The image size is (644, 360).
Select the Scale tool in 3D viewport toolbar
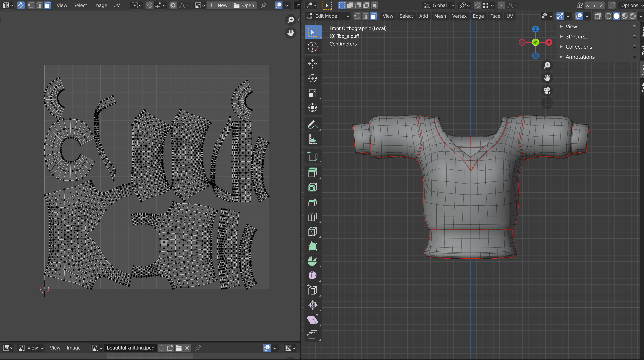click(x=312, y=93)
